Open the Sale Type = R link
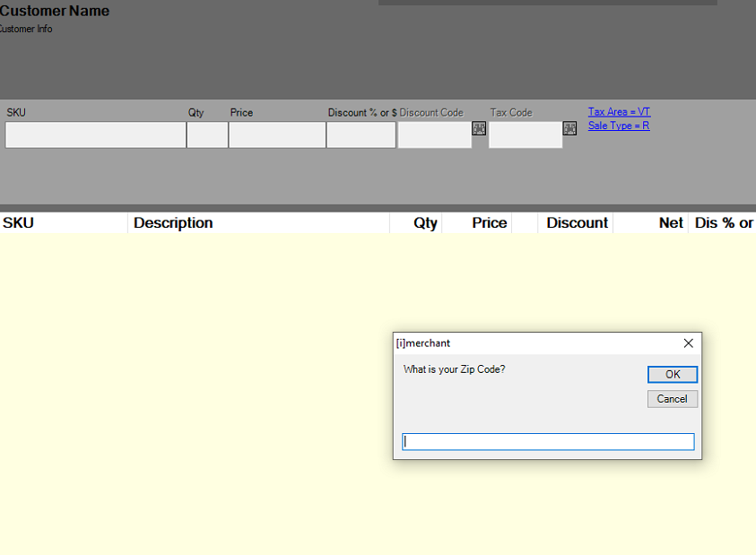 [619, 126]
